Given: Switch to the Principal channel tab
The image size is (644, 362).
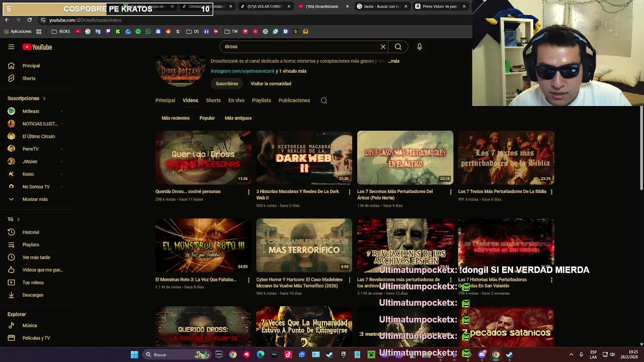Looking at the screenshot, I should 165,101.
